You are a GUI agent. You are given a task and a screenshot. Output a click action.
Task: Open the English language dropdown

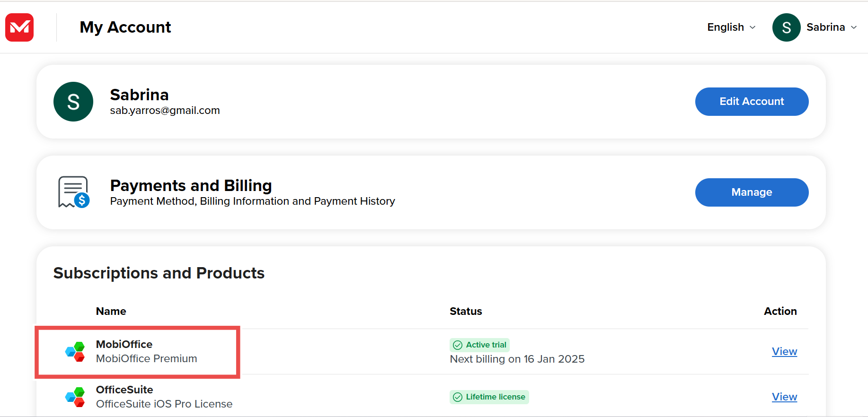click(731, 27)
